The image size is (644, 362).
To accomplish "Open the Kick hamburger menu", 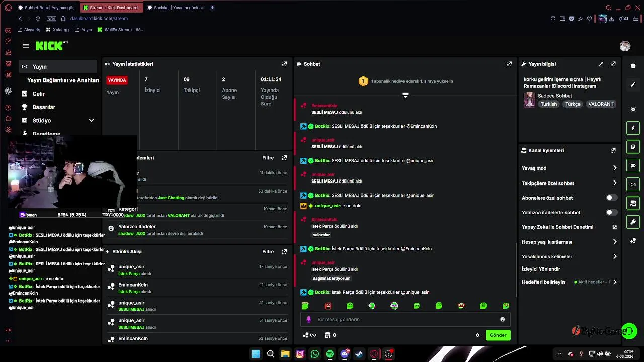I will pyautogui.click(x=26, y=46).
